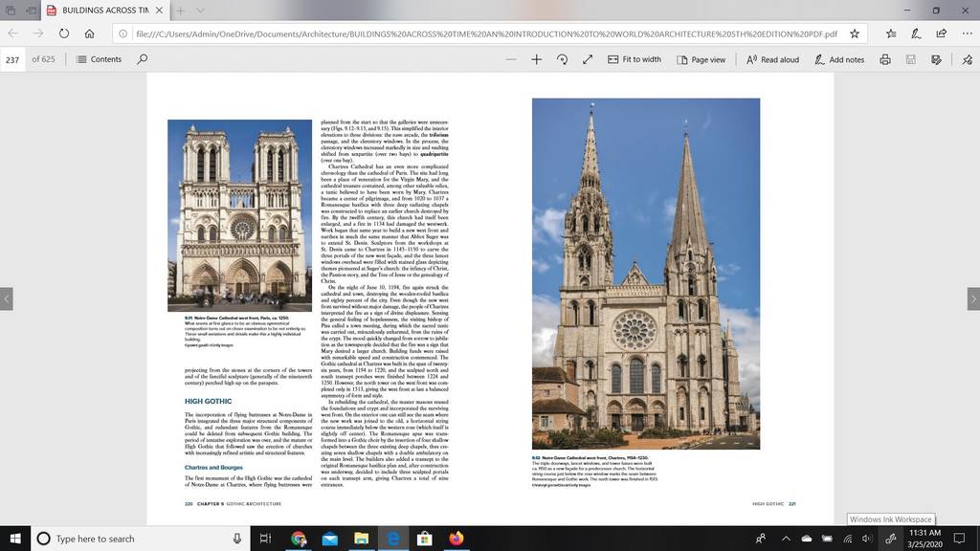Rotate the PDF page

click(x=562, y=59)
